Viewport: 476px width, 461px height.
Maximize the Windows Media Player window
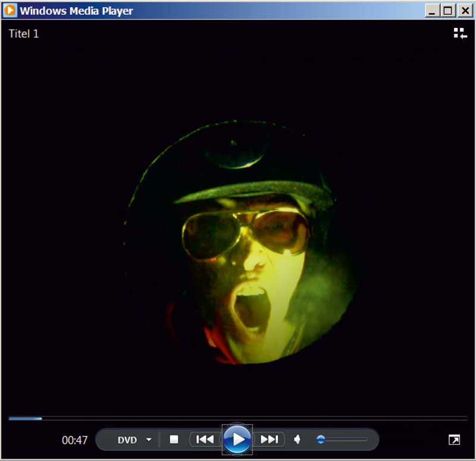coord(448,11)
